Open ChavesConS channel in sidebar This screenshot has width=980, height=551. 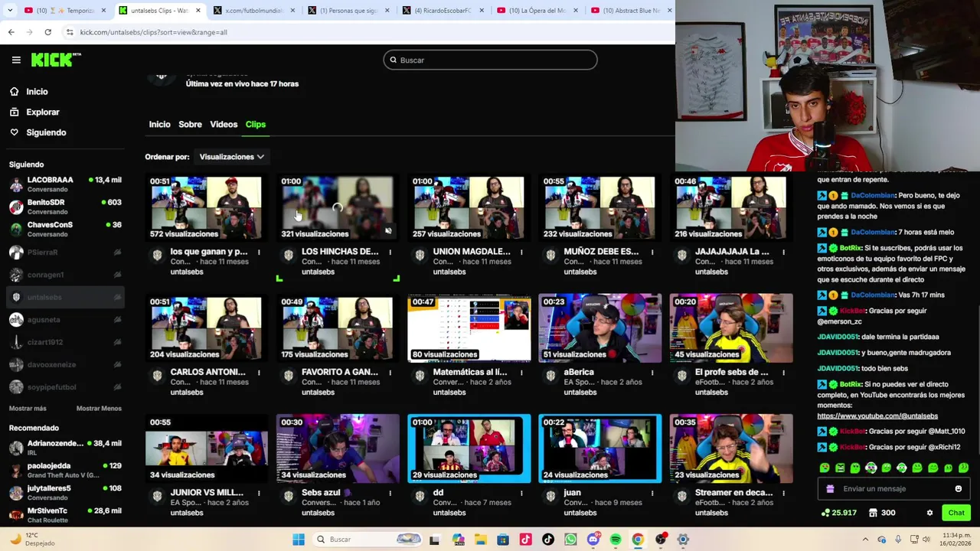point(65,229)
